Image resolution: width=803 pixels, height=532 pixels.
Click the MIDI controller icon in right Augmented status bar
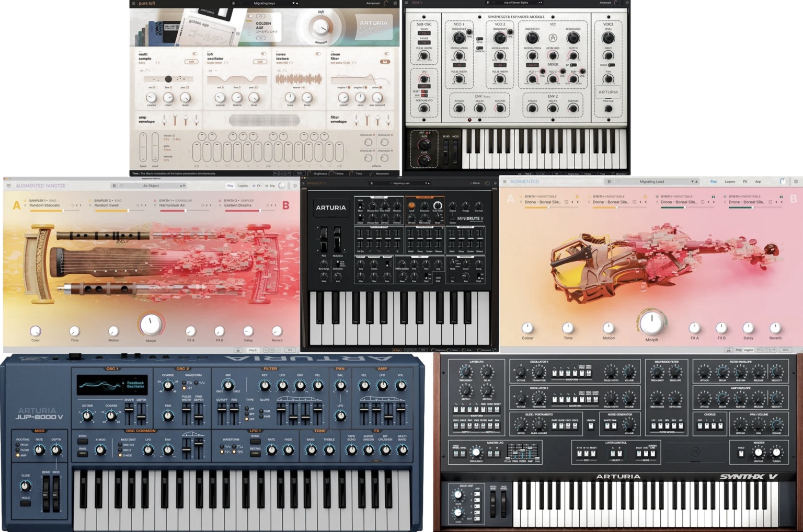pyautogui.click(x=728, y=350)
